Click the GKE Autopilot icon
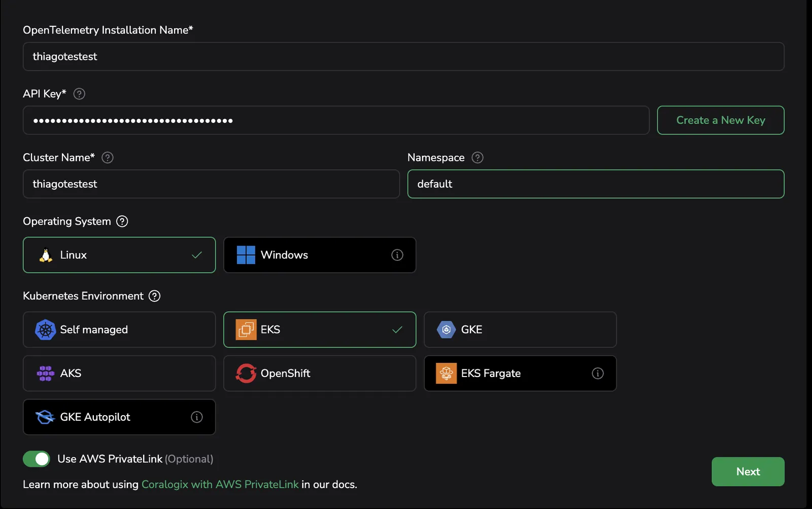This screenshot has width=812, height=509. pos(45,417)
